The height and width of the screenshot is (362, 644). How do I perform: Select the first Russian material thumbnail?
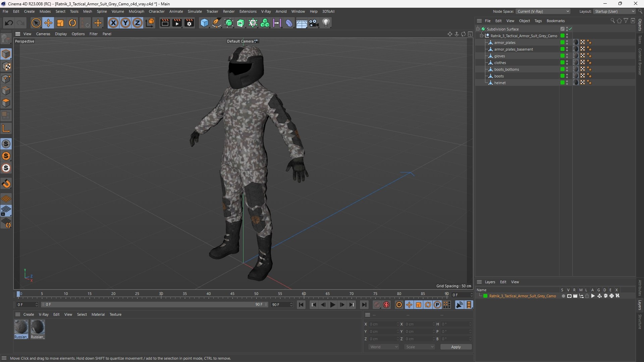[x=21, y=329]
